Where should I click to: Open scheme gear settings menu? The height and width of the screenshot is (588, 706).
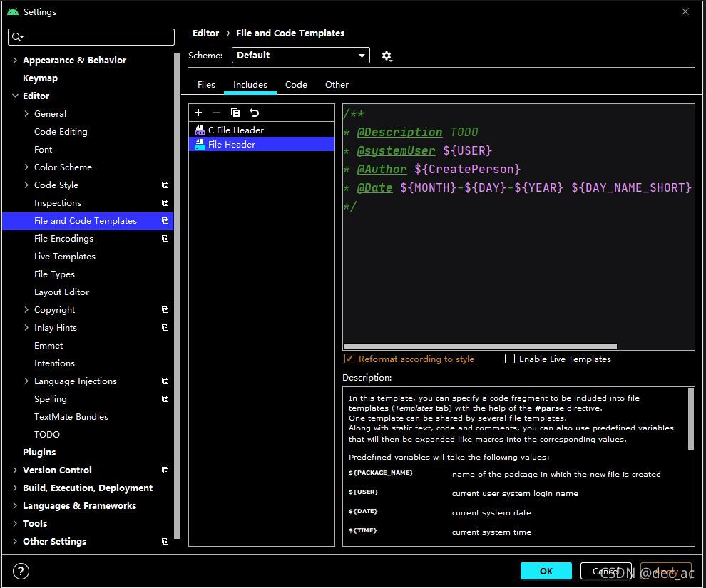coord(387,56)
